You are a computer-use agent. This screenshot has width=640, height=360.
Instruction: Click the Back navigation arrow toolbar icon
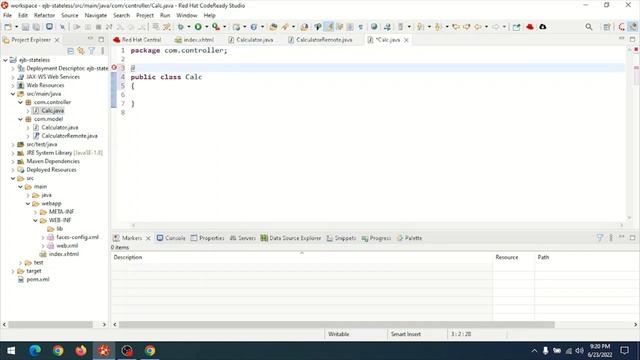pos(478,27)
